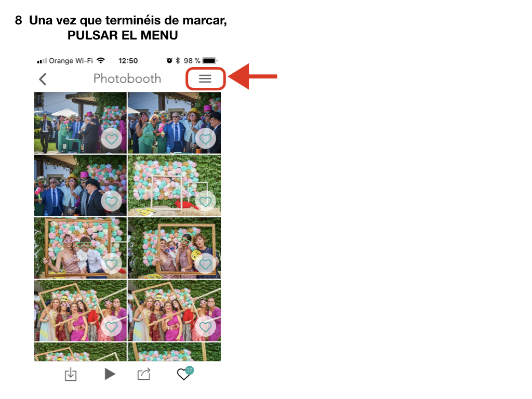Screen dimensions: 532x399
Task: Open the couple with baby frame photo
Action: pos(80,248)
